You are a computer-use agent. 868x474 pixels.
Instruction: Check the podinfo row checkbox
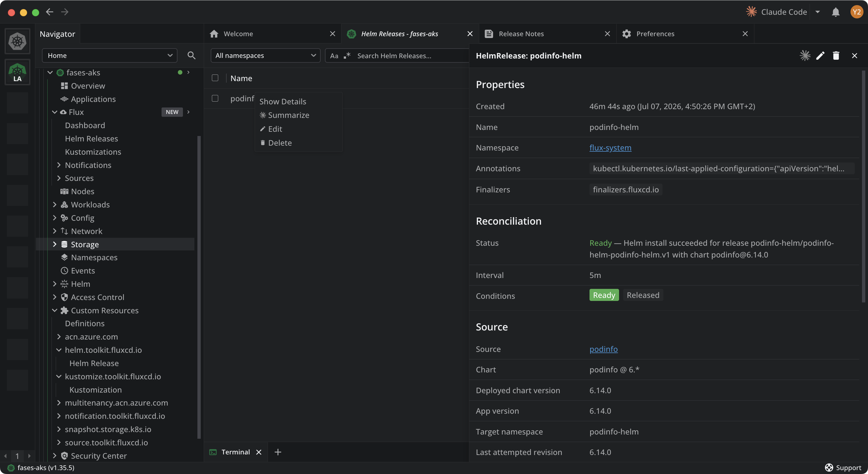pyautogui.click(x=215, y=98)
